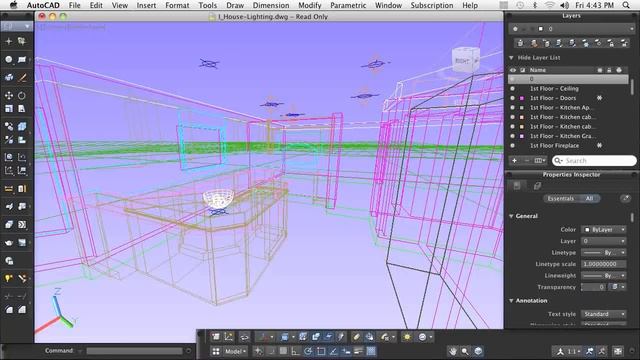Screen dimensions: 640x360
Task: Click the Name column header in layer list
Action: pyautogui.click(x=538, y=70)
